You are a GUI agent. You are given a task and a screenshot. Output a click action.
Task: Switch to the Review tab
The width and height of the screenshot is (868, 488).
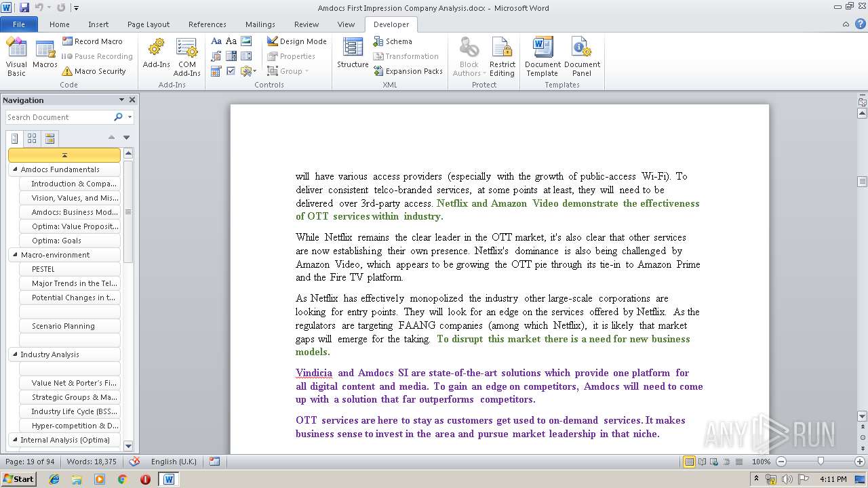[x=307, y=24]
